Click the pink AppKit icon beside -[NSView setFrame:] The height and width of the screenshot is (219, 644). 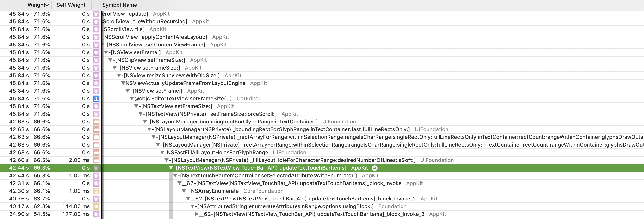click(97, 52)
